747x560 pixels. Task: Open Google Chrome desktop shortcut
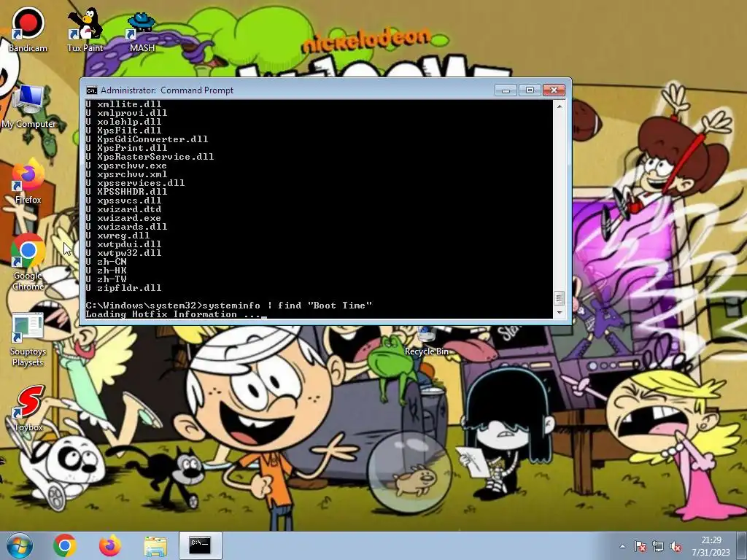[28, 262]
